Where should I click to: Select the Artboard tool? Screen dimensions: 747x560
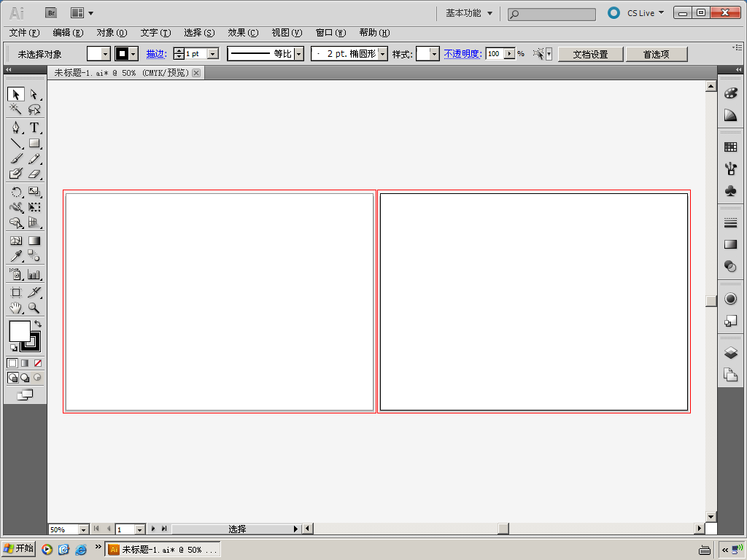coord(16,292)
